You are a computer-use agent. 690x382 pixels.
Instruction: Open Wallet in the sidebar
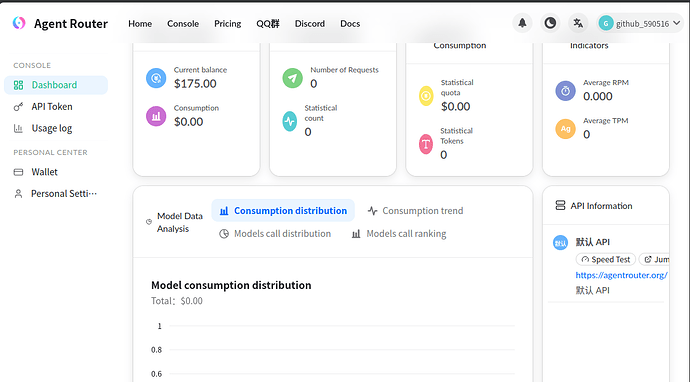click(x=56, y=172)
